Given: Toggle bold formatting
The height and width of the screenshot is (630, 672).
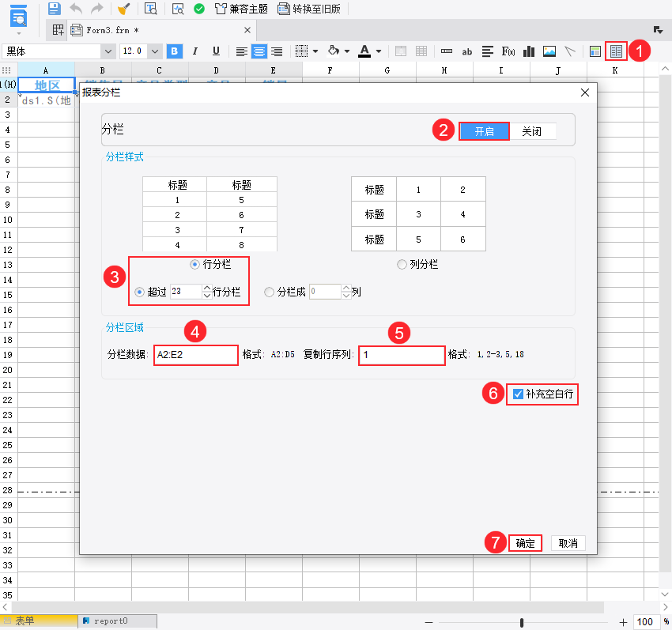Looking at the screenshot, I should click(x=175, y=51).
